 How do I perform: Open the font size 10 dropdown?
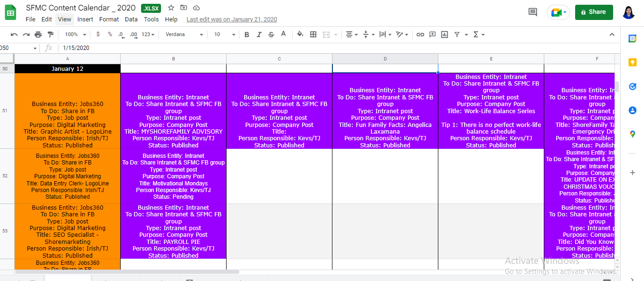(x=224, y=35)
